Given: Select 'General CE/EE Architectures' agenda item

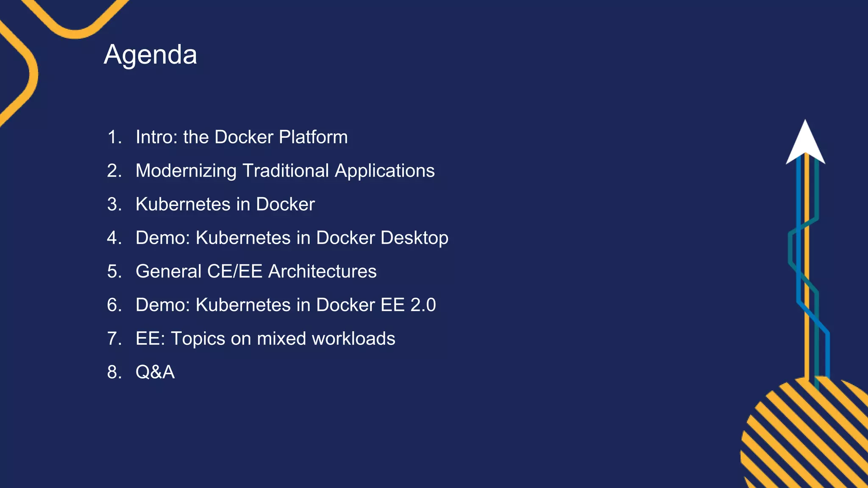Looking at the screenshot, I should [x=256, y=271].
